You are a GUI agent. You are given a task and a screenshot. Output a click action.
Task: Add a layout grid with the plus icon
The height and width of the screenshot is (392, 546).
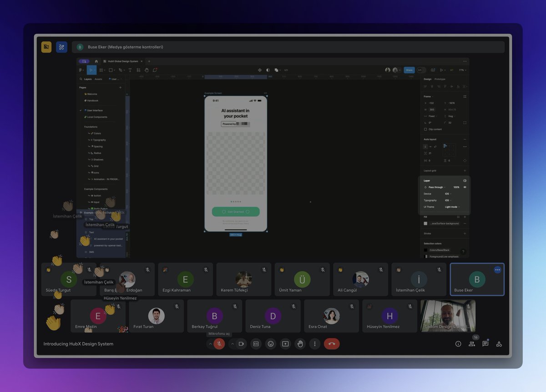click(465, 171)
